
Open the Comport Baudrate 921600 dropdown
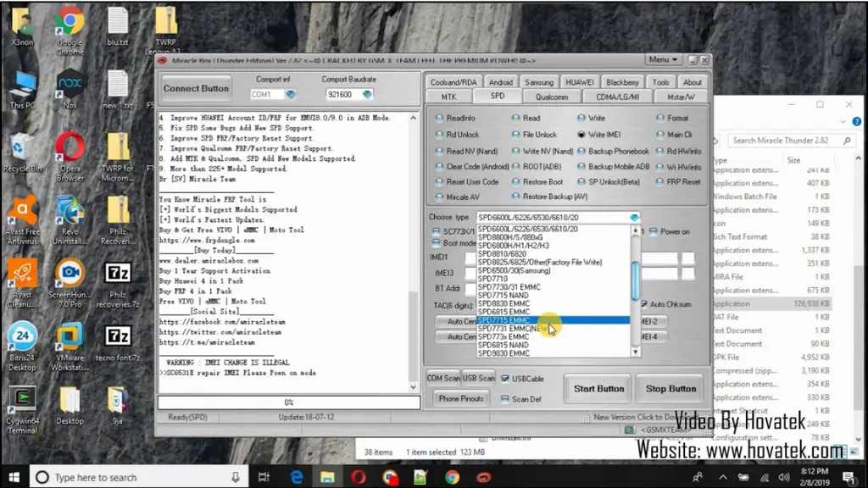(366, 95)
